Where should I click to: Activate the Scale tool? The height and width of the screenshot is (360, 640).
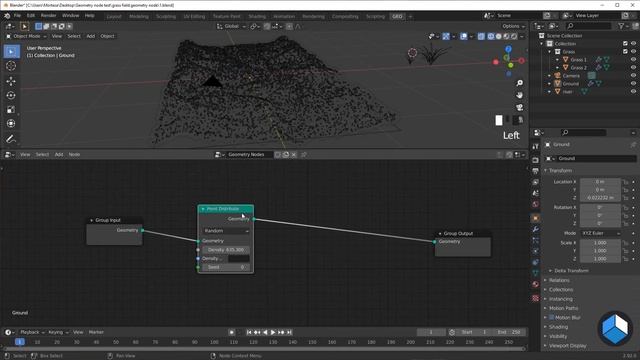[11, 109]
